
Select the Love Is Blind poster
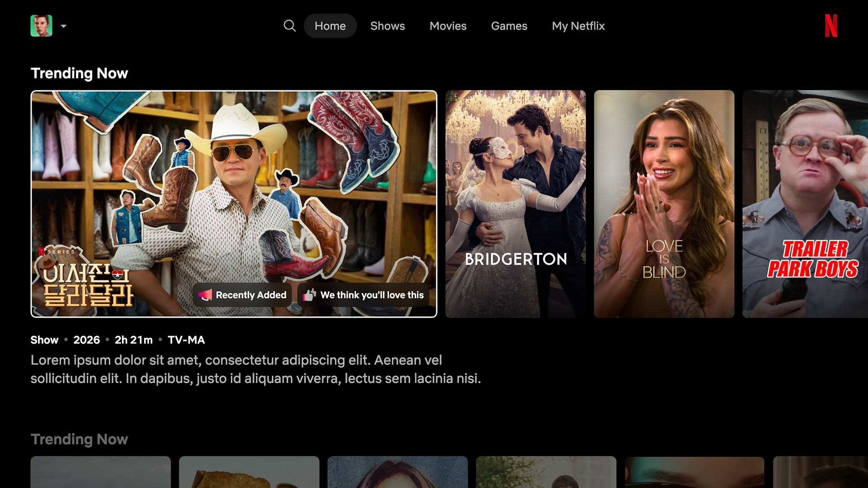click(664, 203)
